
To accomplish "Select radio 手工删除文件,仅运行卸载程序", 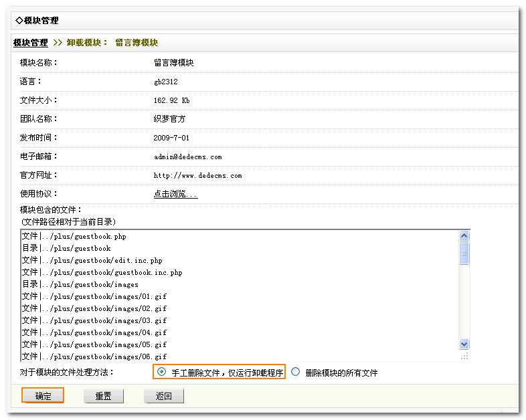I will coord(161,372).
